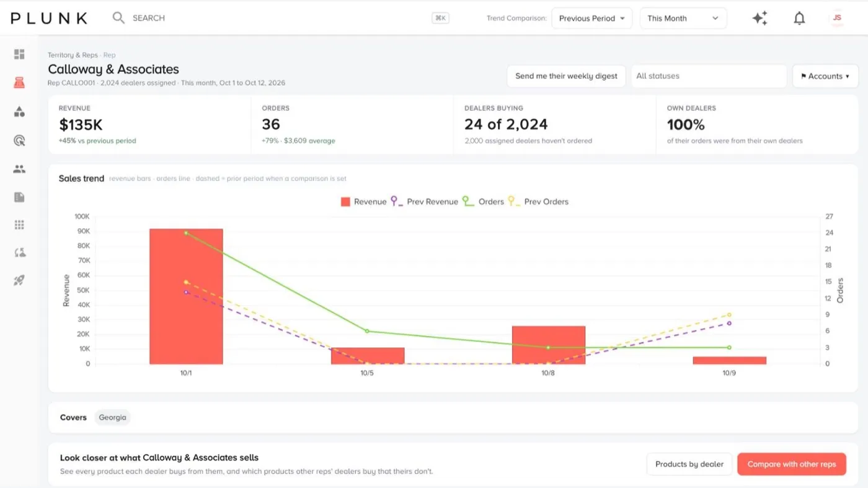This screenshot has height=488, width=868.
Task: Select the Georgia territory chip
Action: (112, 417)
